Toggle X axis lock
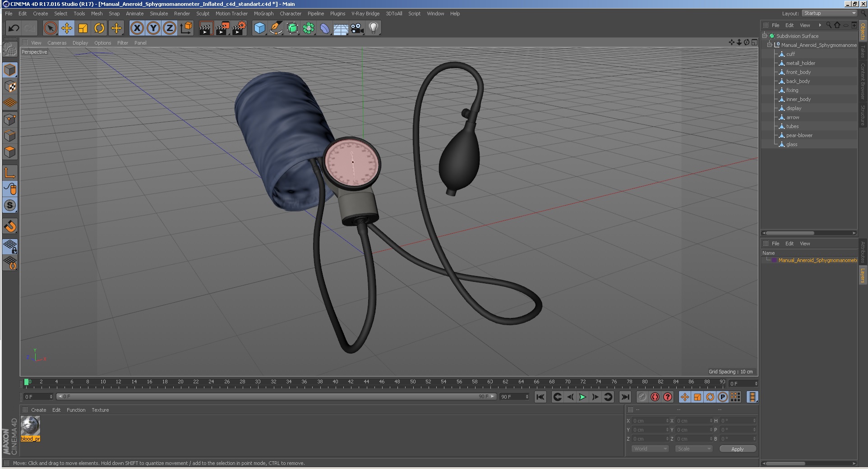Screen dimensions: 868x469 (137, 28)
